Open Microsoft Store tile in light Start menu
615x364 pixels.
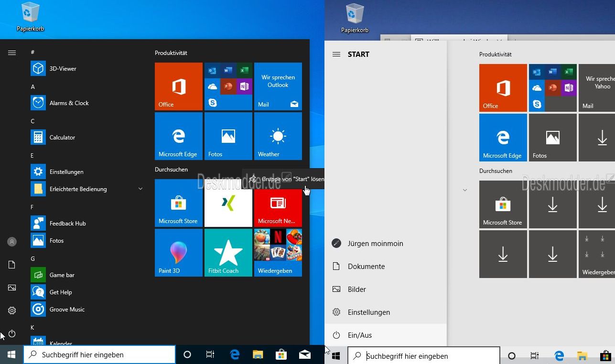pos(503,204)
